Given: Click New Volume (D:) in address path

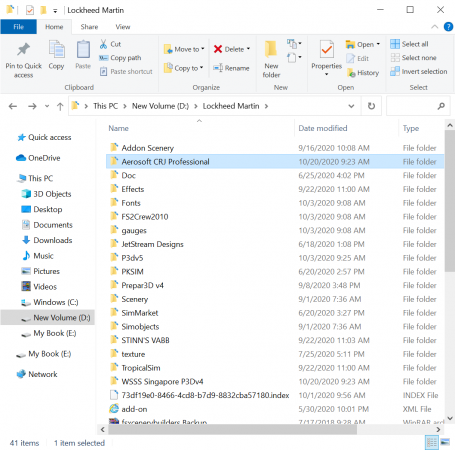Looking at the screenshot, I should 160,106.
